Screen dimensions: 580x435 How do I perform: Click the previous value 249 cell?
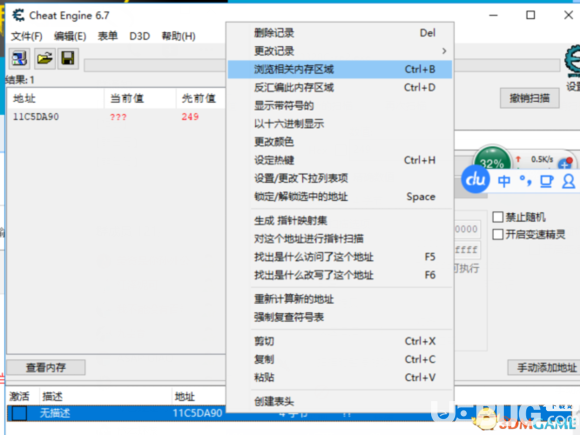[x=190, y=117]
